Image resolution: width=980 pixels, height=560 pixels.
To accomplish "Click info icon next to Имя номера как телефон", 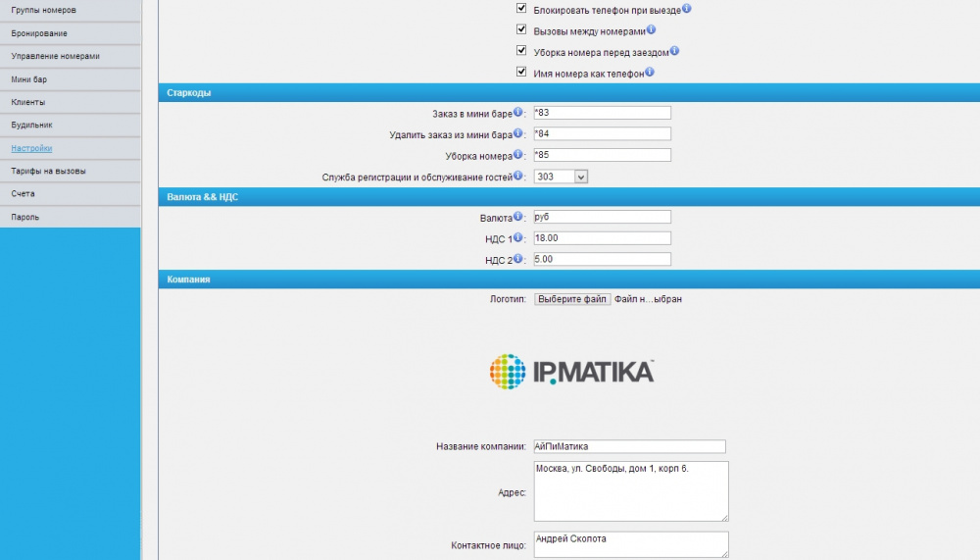I will pyautogui.click(x=650, y=72).
